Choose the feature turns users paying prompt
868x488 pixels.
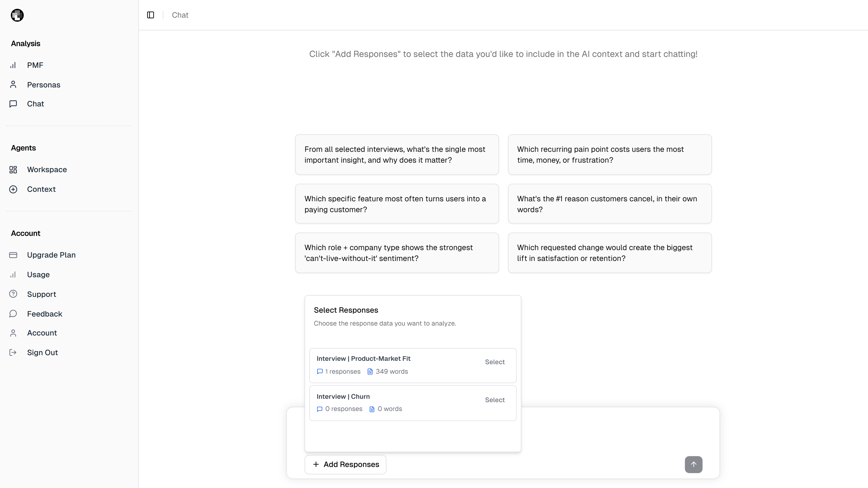[397, 204]
